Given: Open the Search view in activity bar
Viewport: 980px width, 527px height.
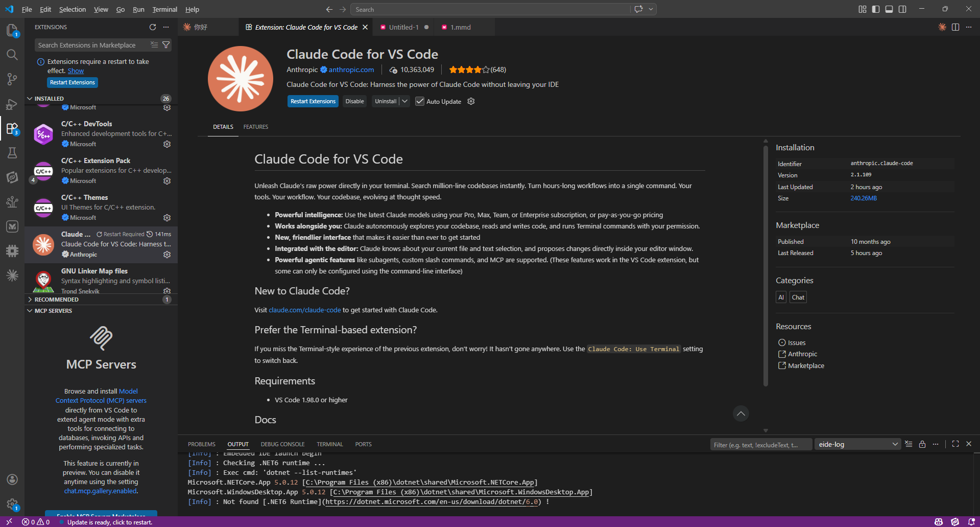Looking at the screenshot, I should point(12,55).
